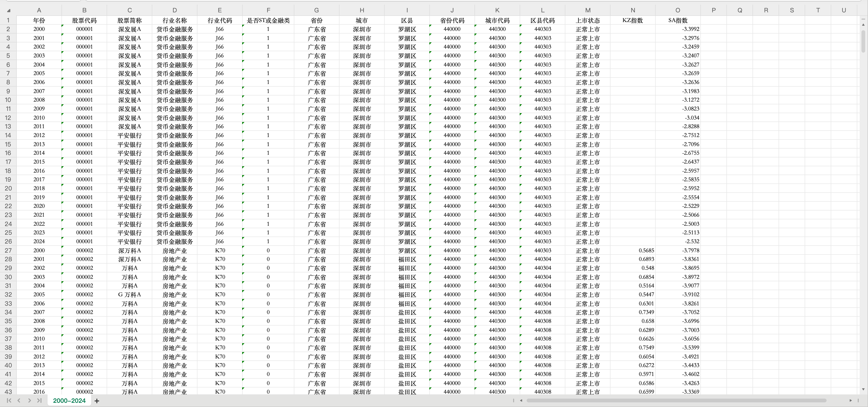Select cell containing 平安银行 in row 14
The image size is (868, 407).
[129, 136]
